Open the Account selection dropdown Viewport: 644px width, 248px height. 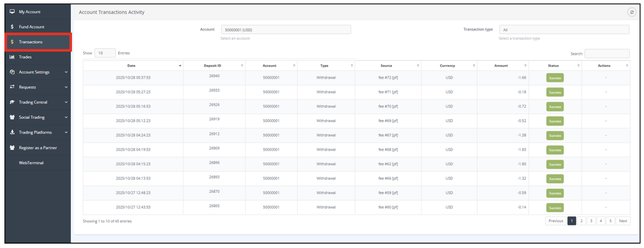(x=286, y=30)
